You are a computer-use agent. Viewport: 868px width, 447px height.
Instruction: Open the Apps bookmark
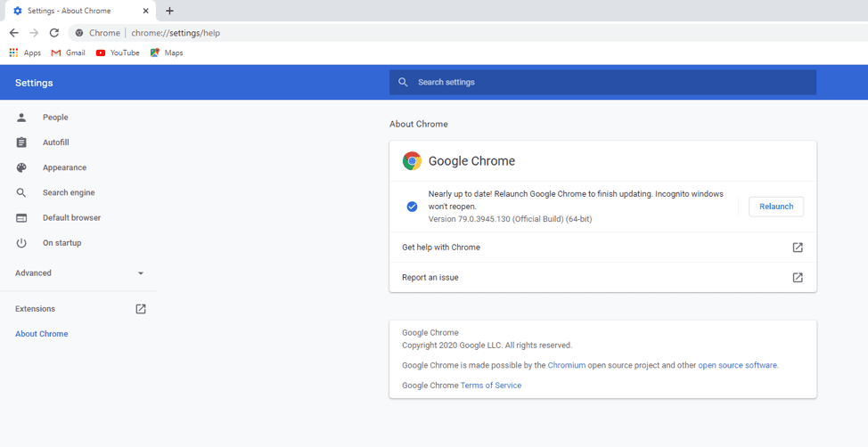[x=25, y=53]
